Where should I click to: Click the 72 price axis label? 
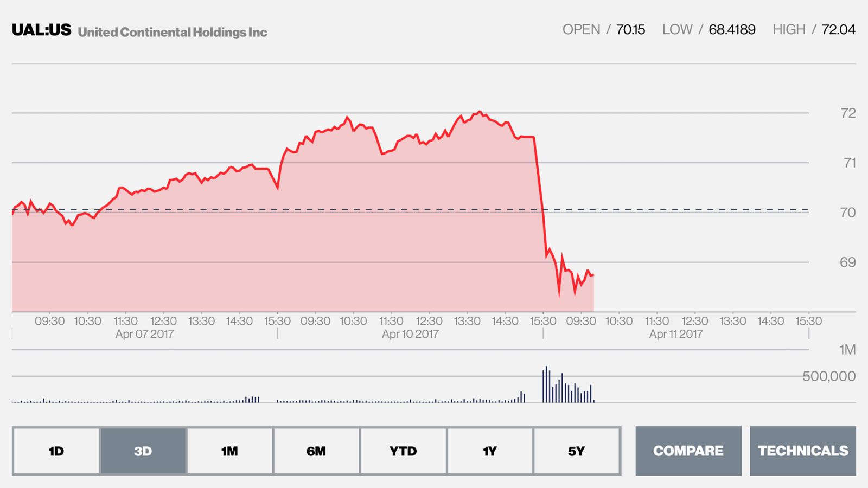pyautogui.click(x=848, y=113)
